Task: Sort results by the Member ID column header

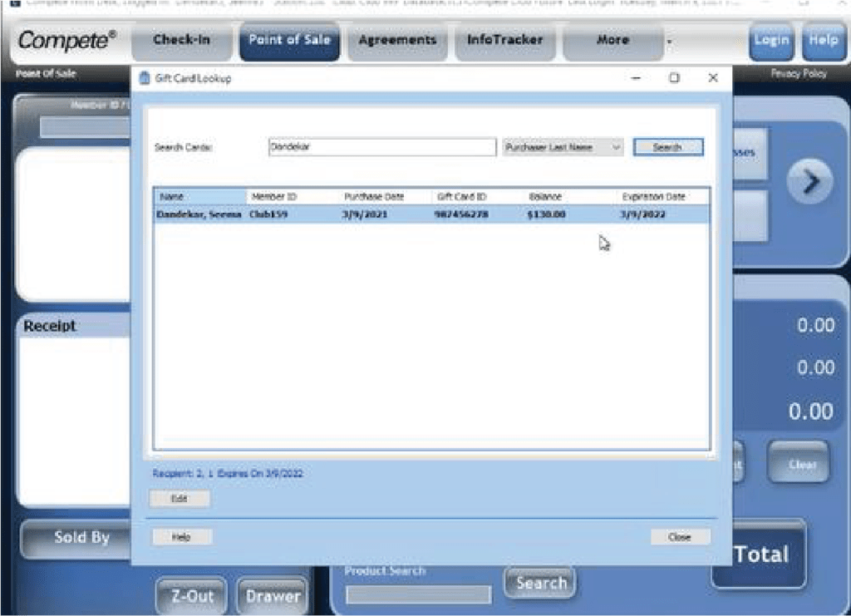Action: click(293, 196)
